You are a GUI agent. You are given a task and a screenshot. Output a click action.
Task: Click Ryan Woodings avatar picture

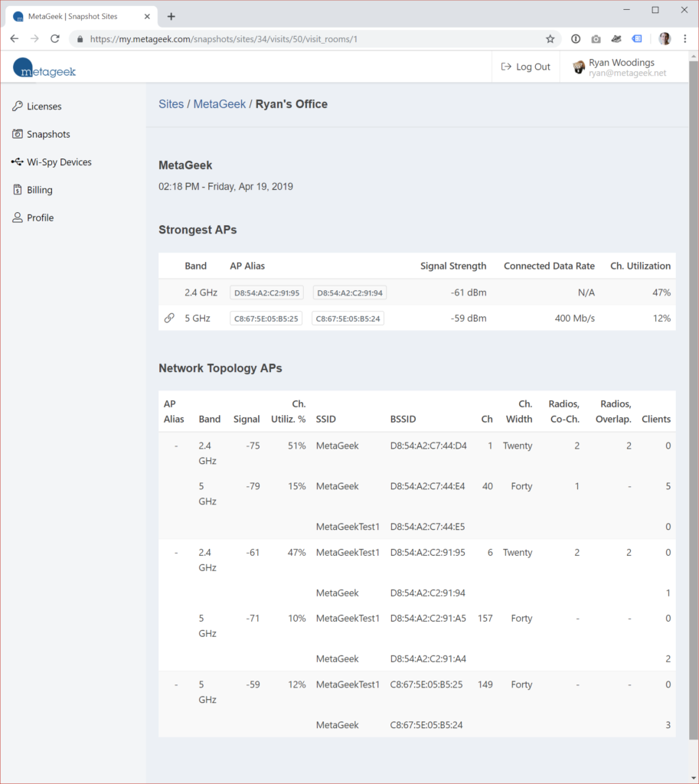[579, 67]
